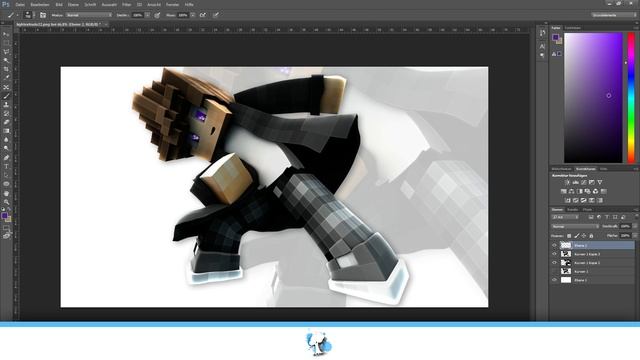640x360 pixels.
Task: Click the toolbox foreground color swatch
Action: coord(4,216)
